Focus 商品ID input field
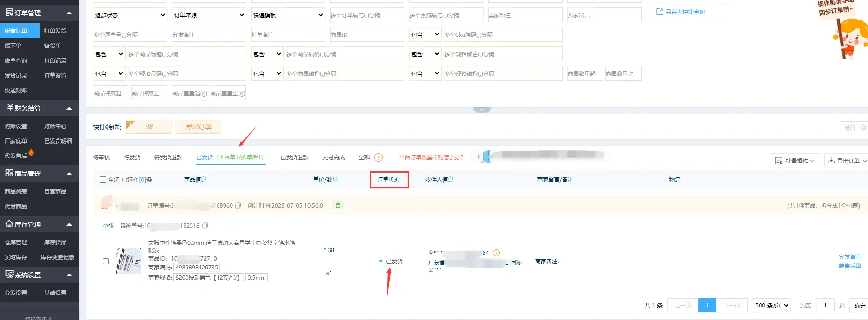868x320 pixels. (367, 34)
